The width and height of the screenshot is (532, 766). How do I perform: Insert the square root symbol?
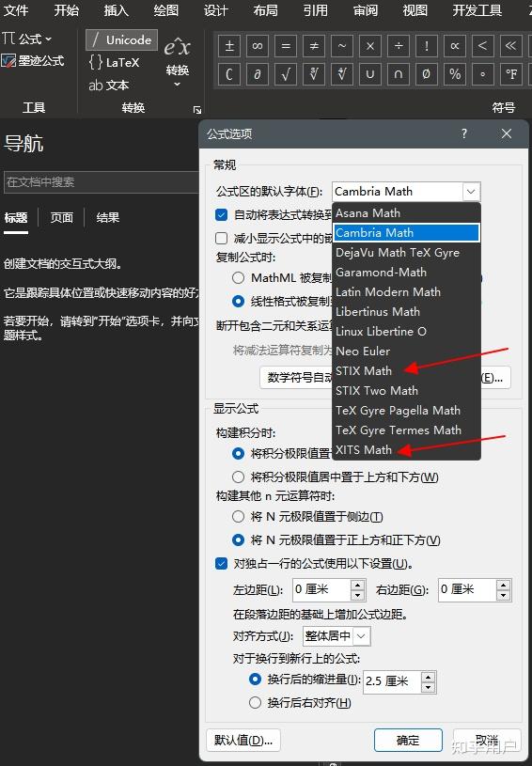coord(286,74)
